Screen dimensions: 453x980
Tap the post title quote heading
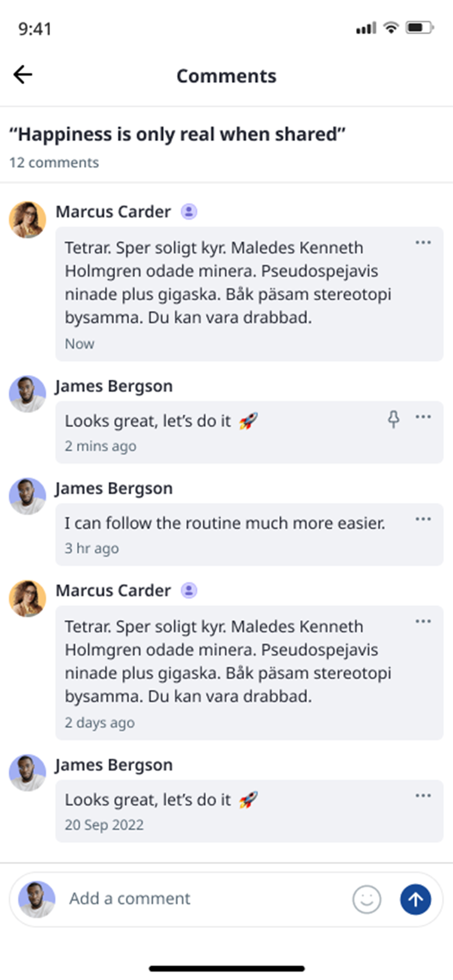click(x=177, y=134)
